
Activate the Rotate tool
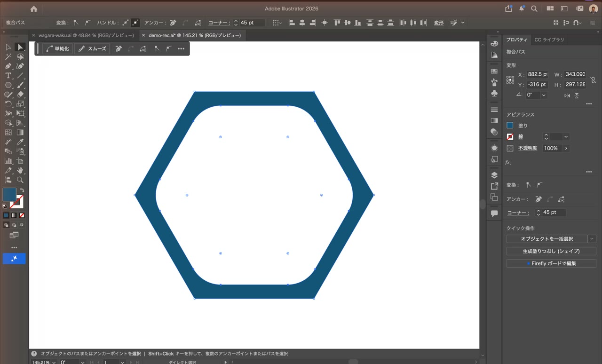click(8, 104)
